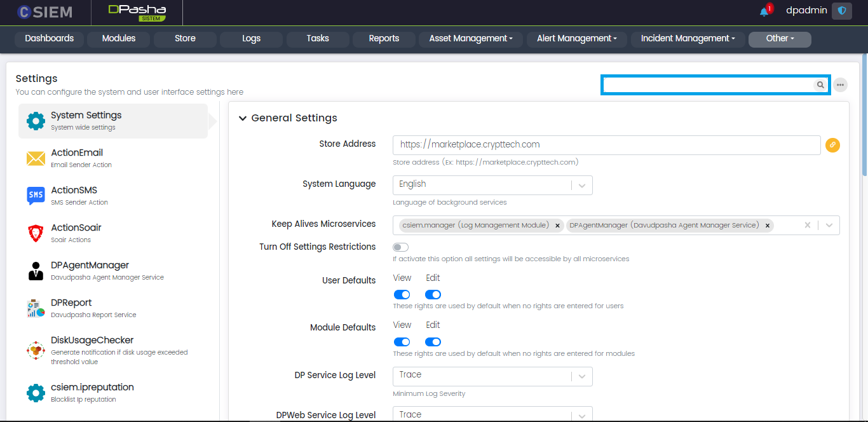This screenshot has height=422, width=868.
Task: Click the shield icon next to dpadmin
Action: (842, 11)
